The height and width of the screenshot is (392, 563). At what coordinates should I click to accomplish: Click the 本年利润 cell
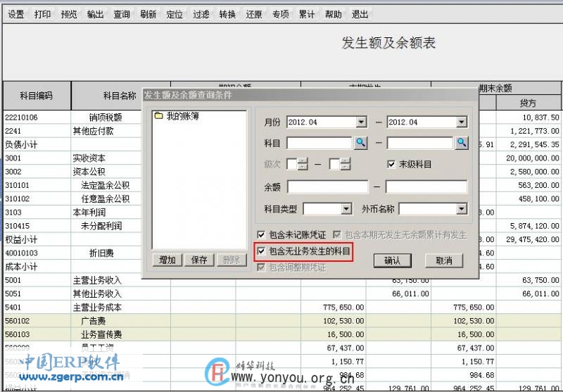click(x=89, y=213)
